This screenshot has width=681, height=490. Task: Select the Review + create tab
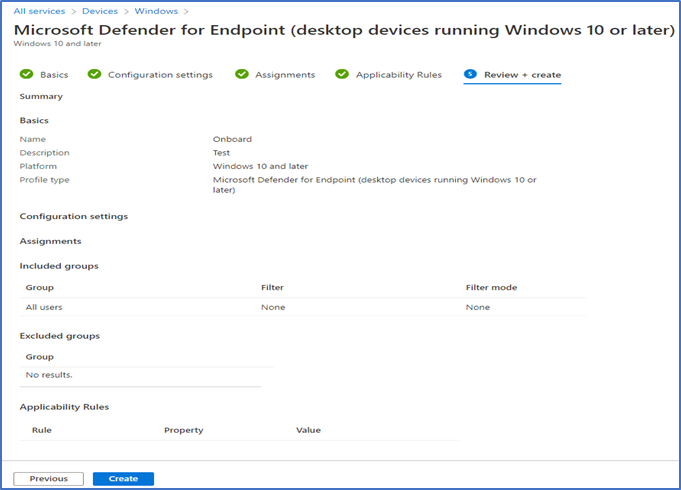(x=522, y=75)
